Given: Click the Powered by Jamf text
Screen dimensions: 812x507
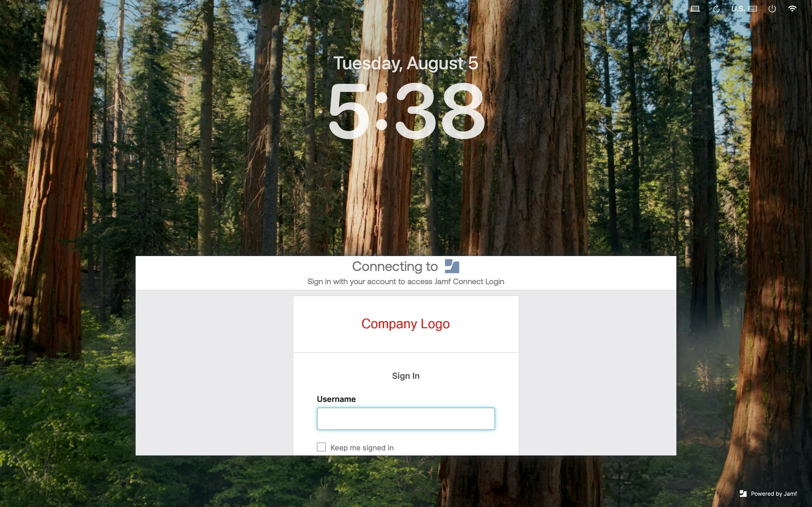Looking at the screenshot, I should point(774,493).
